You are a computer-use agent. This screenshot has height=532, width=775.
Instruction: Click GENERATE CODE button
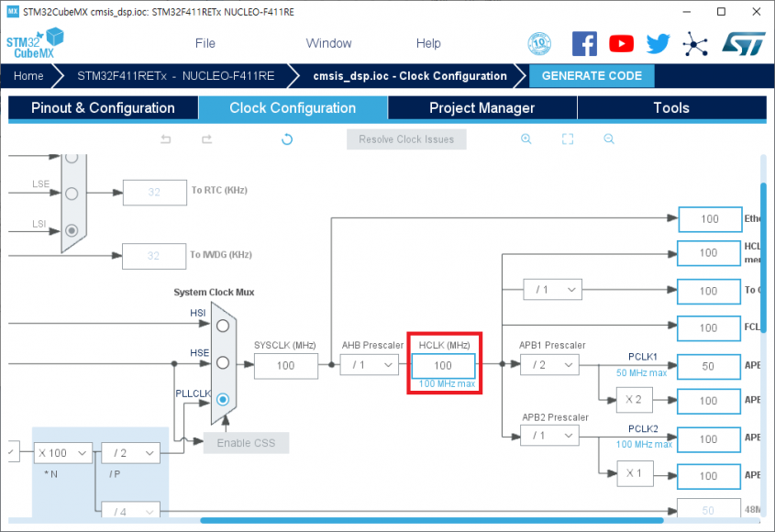coord(592,76)
